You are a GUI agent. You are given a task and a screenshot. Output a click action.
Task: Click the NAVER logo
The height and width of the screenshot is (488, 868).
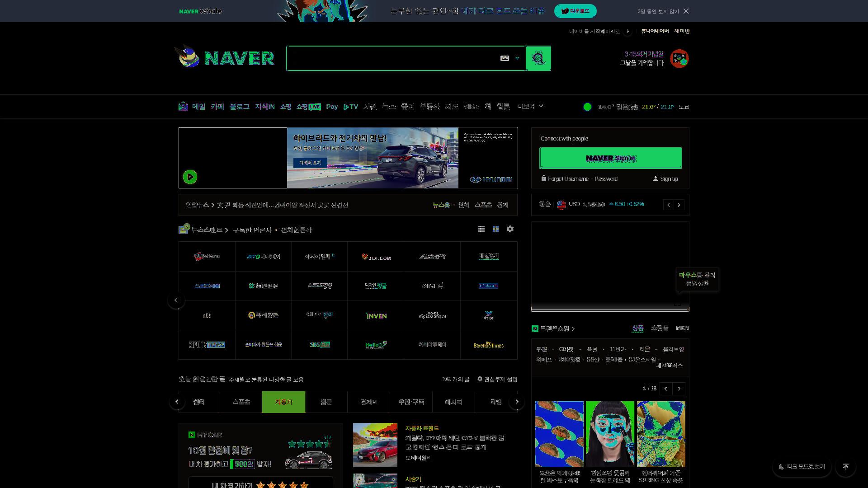(x=239, y=58)
